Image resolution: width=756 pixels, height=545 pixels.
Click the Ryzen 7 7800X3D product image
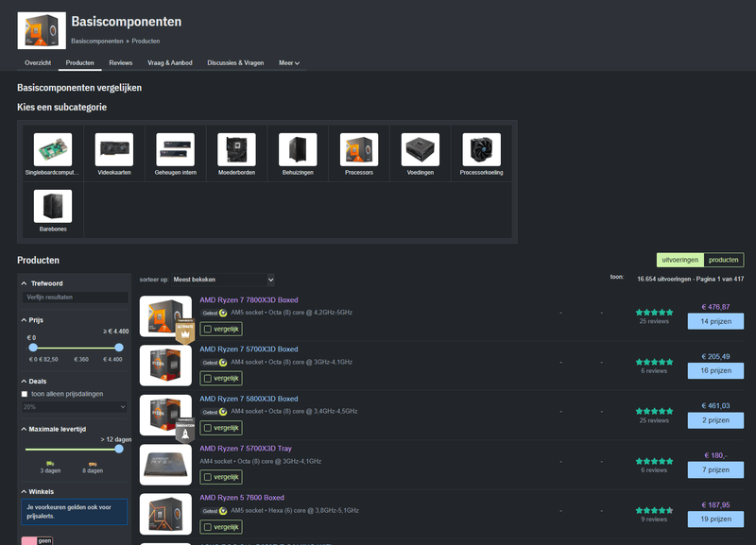[165, 316]
